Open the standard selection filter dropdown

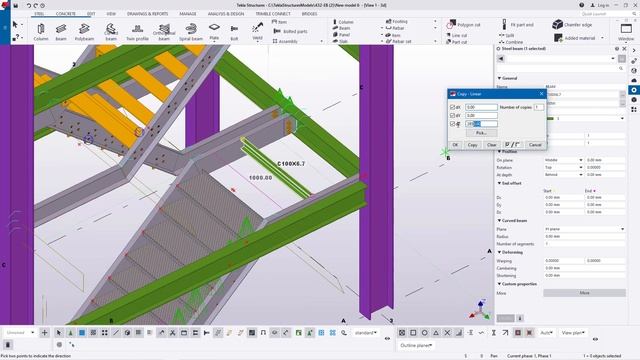[x=366, y=333]
